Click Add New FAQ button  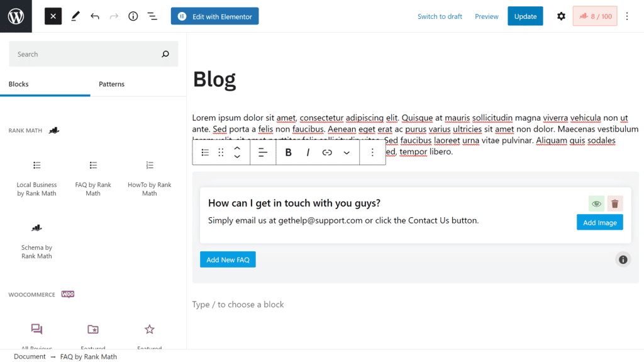pyautogui.click(x=228, y=259)
